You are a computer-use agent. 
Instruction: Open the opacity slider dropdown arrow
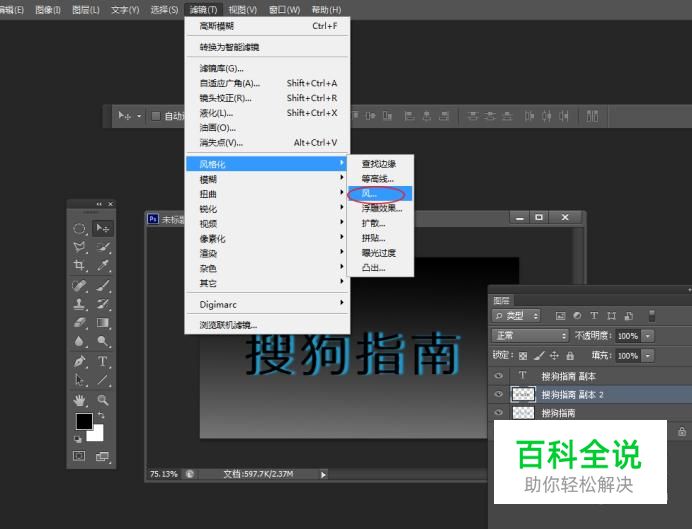coord(647,336)
